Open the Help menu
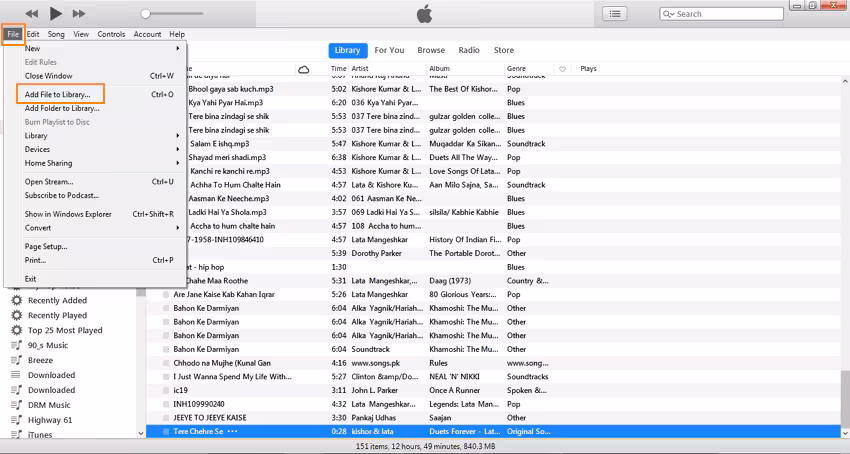Screen dimensions: 850x454 pyautogui.click(x=177, y=34)
